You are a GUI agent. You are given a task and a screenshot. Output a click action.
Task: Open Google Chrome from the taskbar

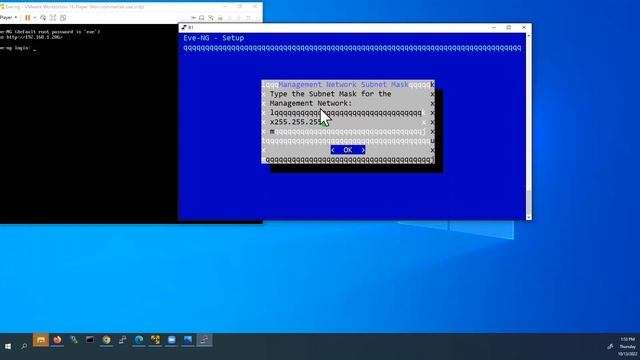pos(106,340)
